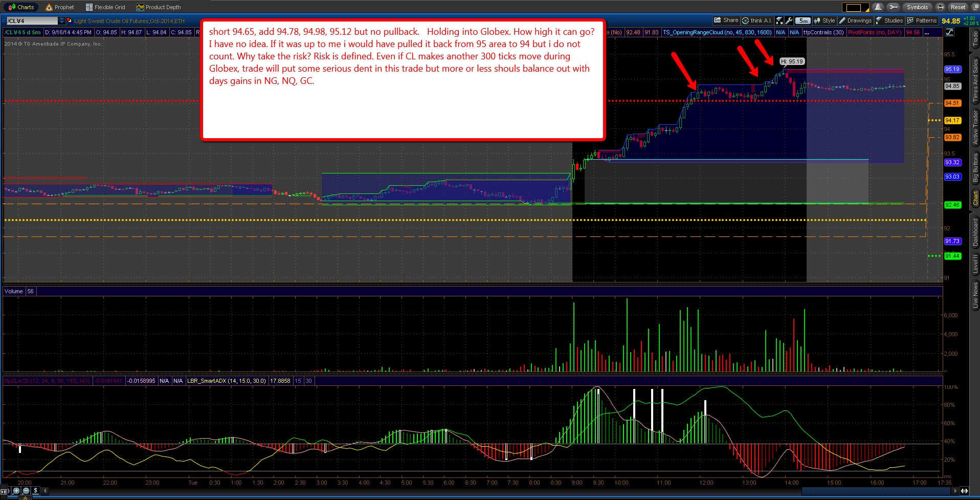The width and height of the screenshot is (980, 500).
Task: Click the Symbols button
Action: [x=917, y=7]
